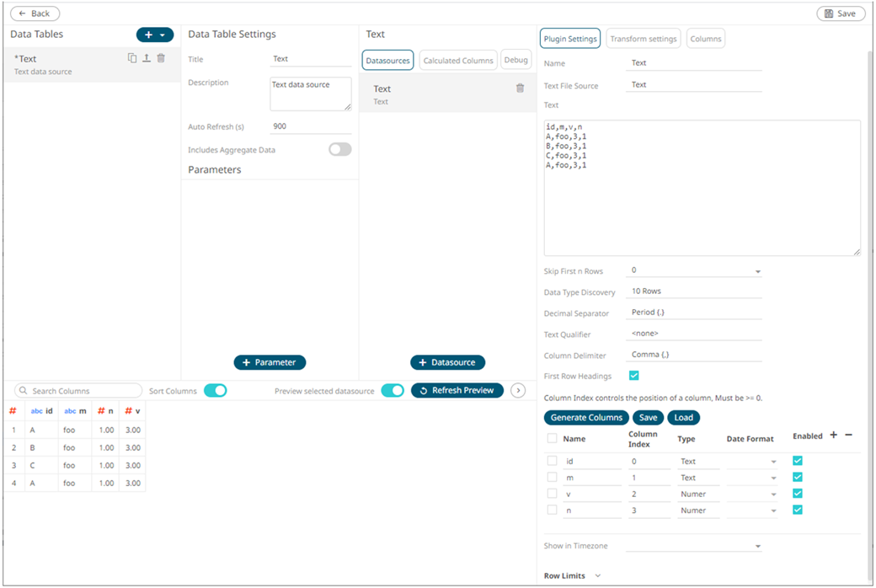This screenshot has height=588, width=876.
Task: Click the v column header in preview
Action: (132, 411)
